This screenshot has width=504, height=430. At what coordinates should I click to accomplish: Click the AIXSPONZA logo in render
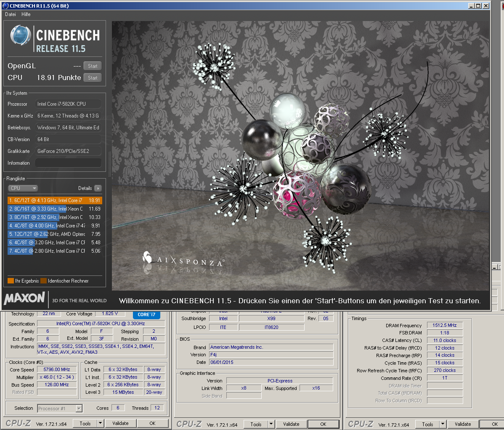[x=183, y=260]
